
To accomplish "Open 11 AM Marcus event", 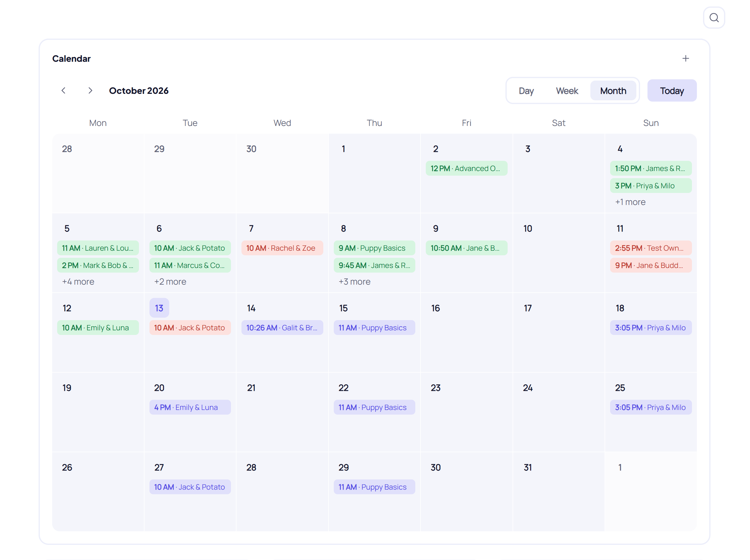I will coord(190,265).
